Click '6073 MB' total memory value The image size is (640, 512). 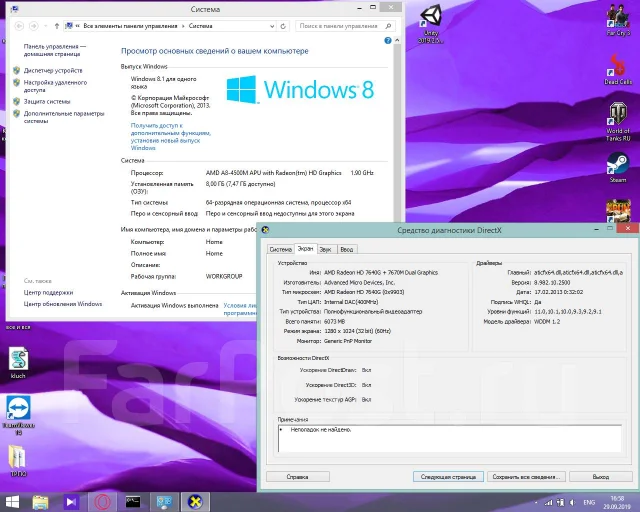[x=334, y=322]
